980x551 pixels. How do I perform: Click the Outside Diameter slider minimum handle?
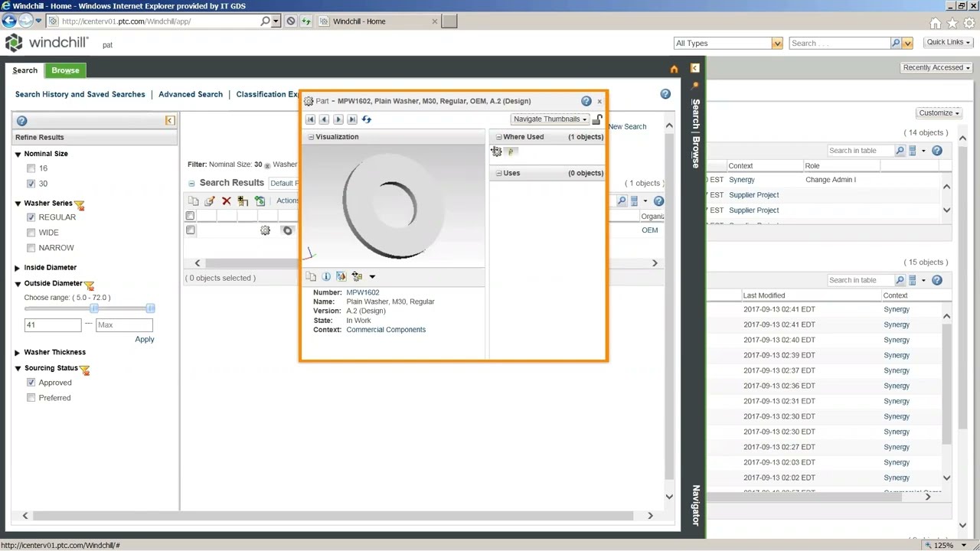94,308
